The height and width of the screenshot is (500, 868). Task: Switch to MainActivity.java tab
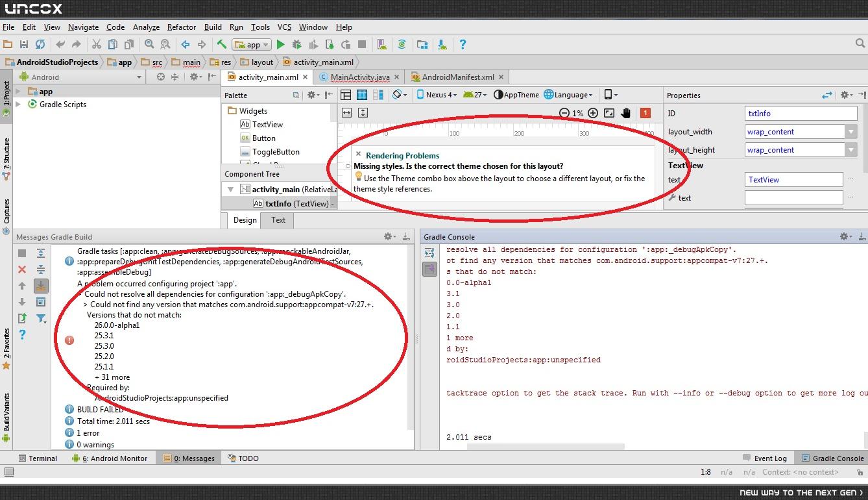[x=360, y=77]
